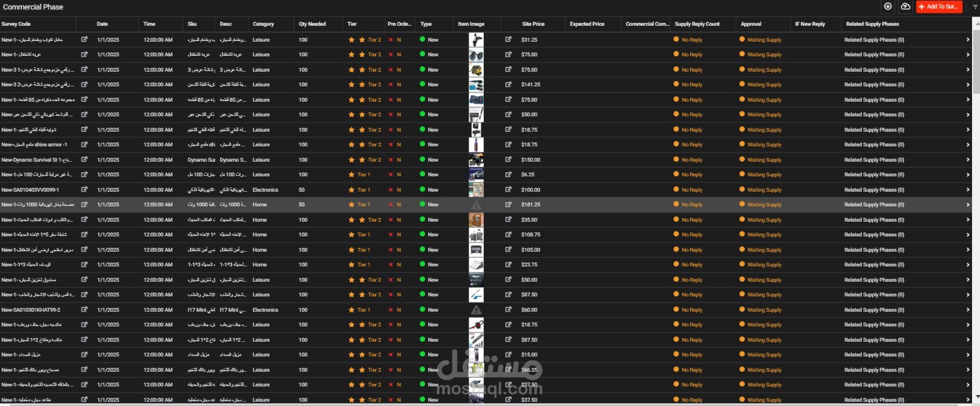
Task: Open survey code link icon in $181.25 row
Action: [85, 205]
